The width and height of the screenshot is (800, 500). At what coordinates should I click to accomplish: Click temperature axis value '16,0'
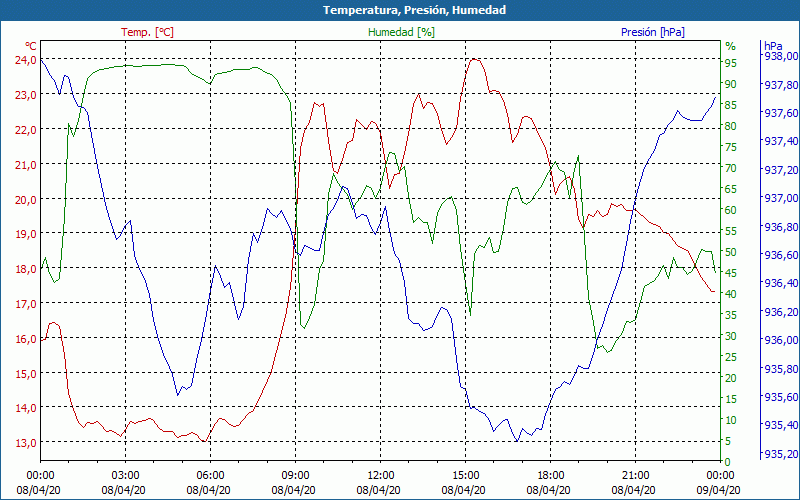coord(26,339)
